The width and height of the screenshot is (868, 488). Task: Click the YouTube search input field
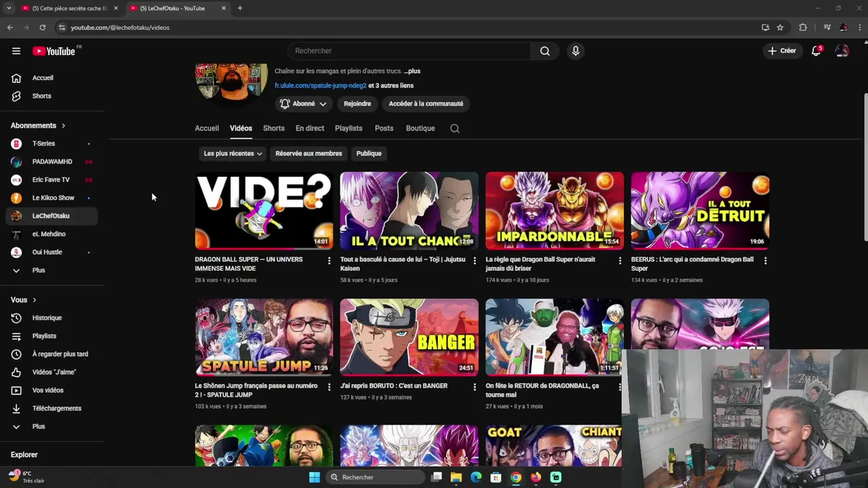[x=409, y=51]
